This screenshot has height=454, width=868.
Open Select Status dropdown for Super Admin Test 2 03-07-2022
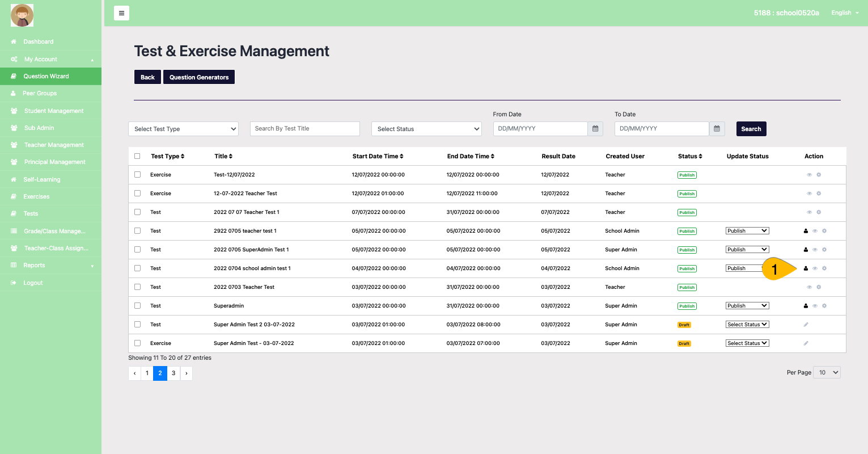pos(747,325)
